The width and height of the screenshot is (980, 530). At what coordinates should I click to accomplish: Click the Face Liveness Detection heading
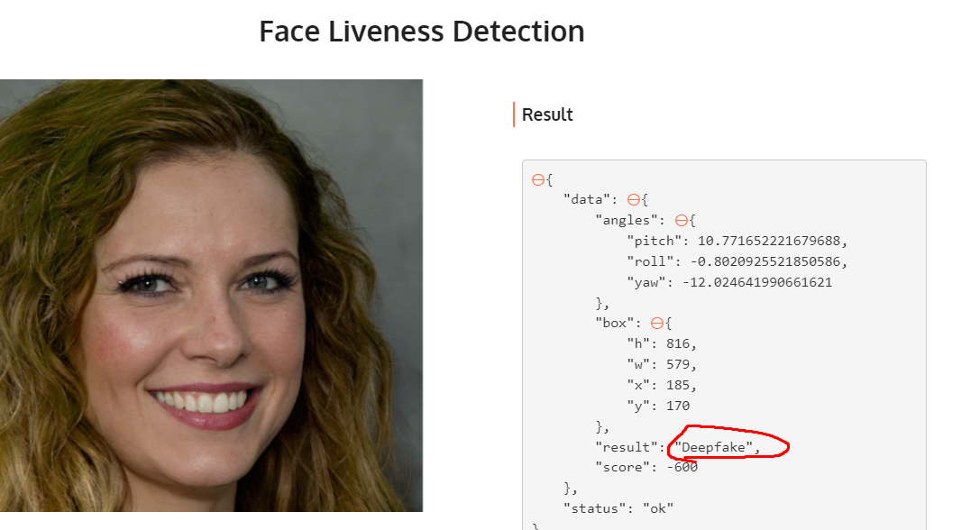[x=422, y=32]
